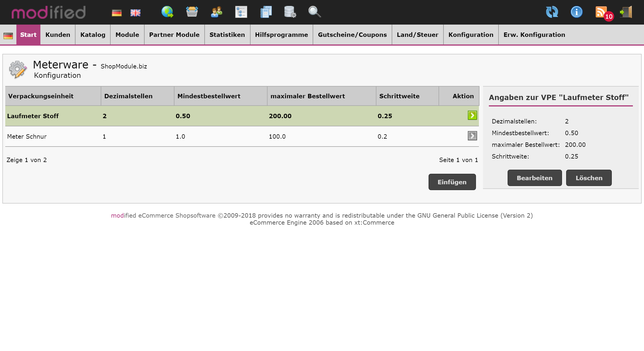Viewport: 644px width, 351px height.
Task: Open the Hilfsprogramme menu
Action: coord(281,35)
